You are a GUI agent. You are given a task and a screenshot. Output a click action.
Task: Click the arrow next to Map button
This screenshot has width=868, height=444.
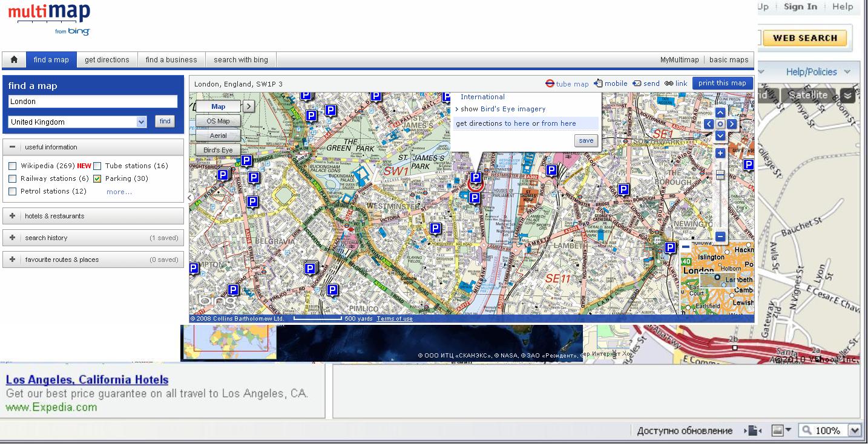coord(249,106)
